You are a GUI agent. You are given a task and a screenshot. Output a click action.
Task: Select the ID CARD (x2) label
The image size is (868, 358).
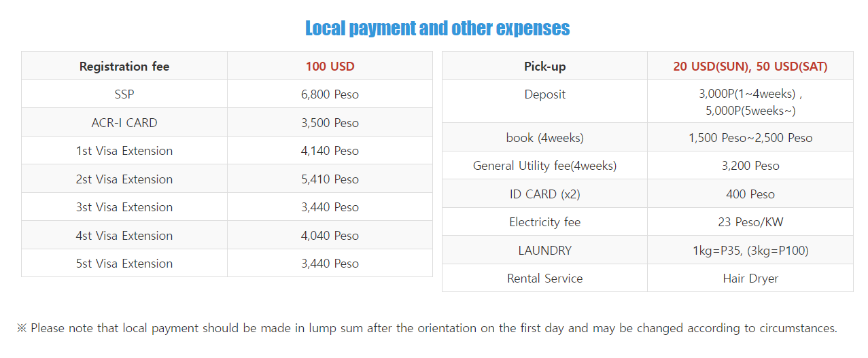[544, 194]
